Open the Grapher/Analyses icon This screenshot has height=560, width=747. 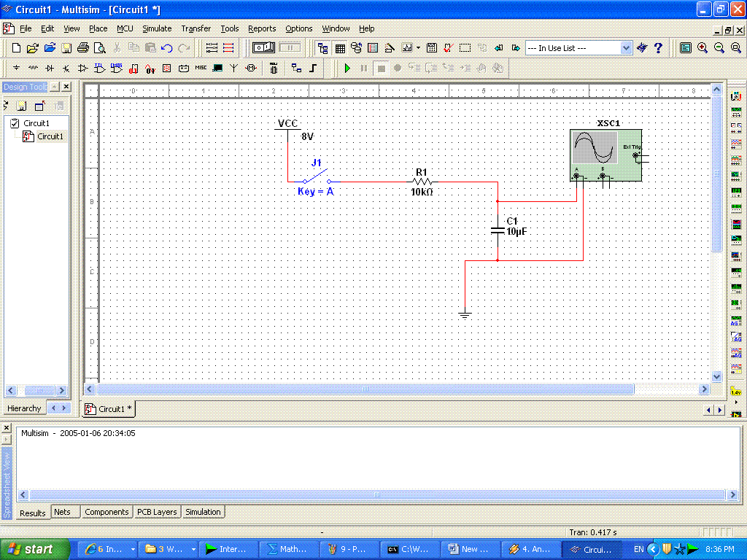pyautogui.click(x=407, y=47)
